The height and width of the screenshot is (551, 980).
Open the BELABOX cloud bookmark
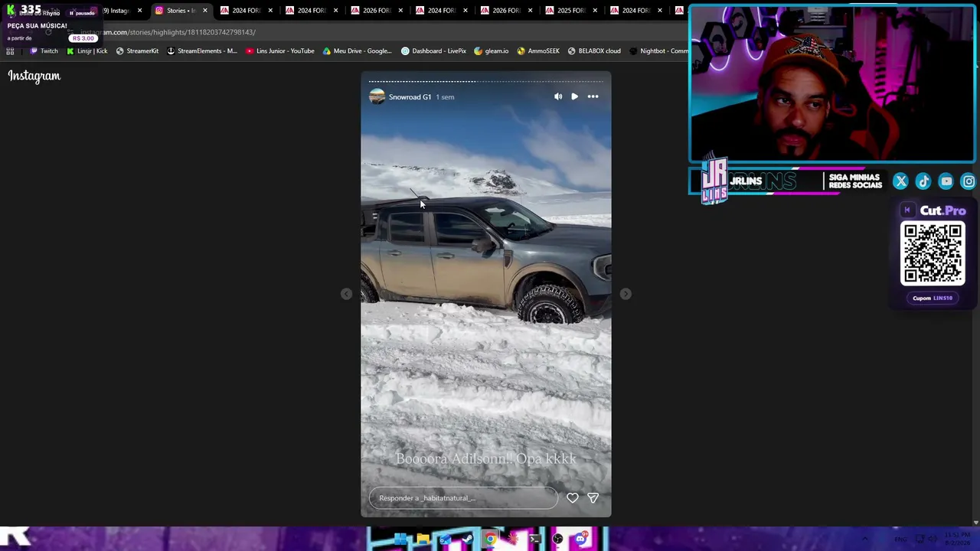[594, 51]
